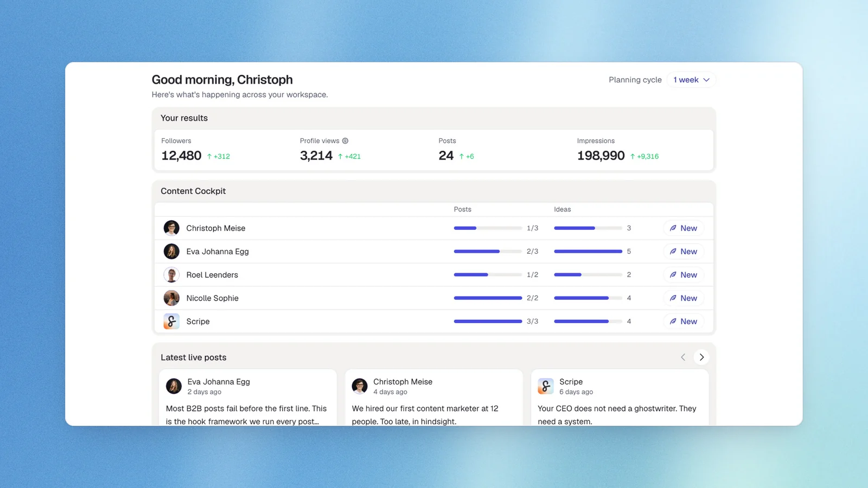Click the Posts count 24
The image size is (868, 488).
(x=446, y=156)
